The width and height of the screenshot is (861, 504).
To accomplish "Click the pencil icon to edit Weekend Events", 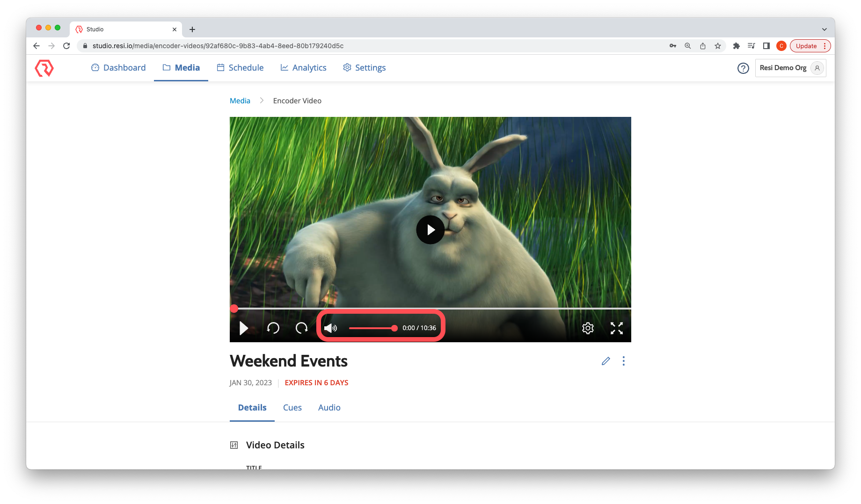I will coord(606,361).
